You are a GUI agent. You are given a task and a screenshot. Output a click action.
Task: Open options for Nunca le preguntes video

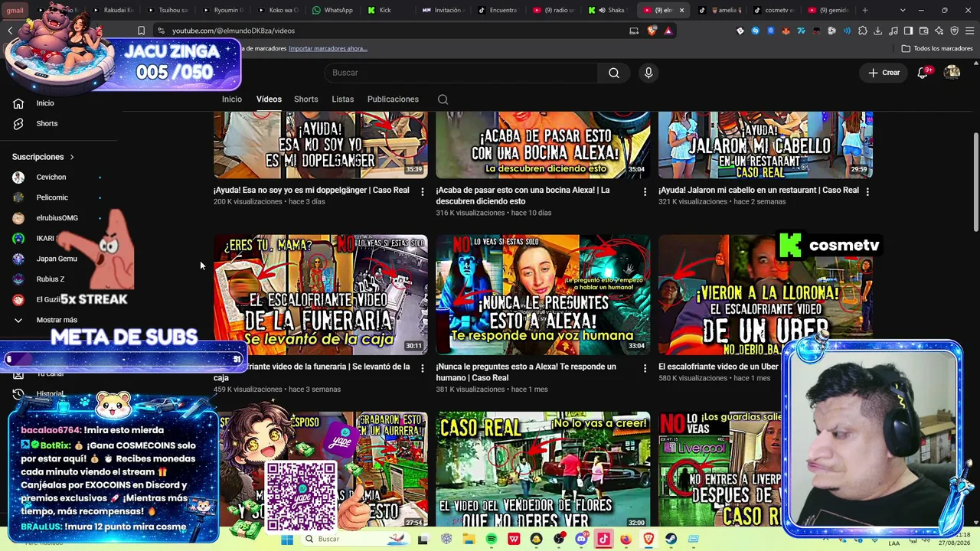pos(645,368)
